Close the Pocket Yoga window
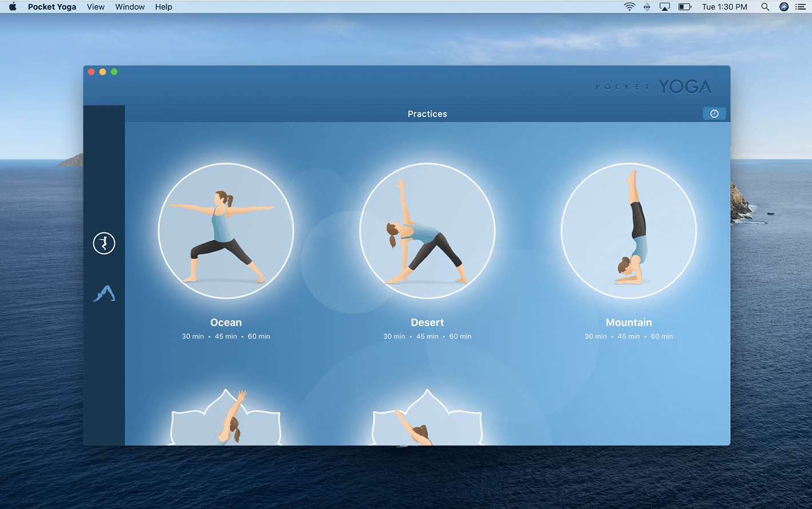Viewport: 812px width, 509px height. (x=91, y=71)
